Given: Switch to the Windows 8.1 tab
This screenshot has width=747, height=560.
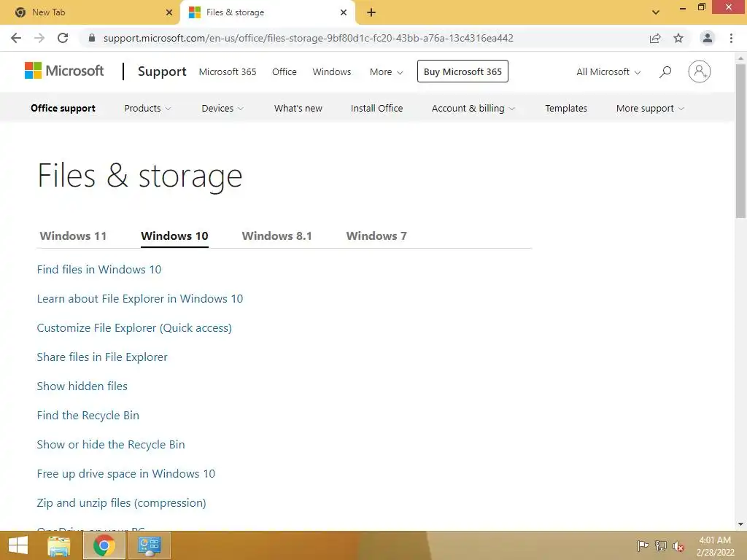Looking at the screenshot, I should 276,236.
